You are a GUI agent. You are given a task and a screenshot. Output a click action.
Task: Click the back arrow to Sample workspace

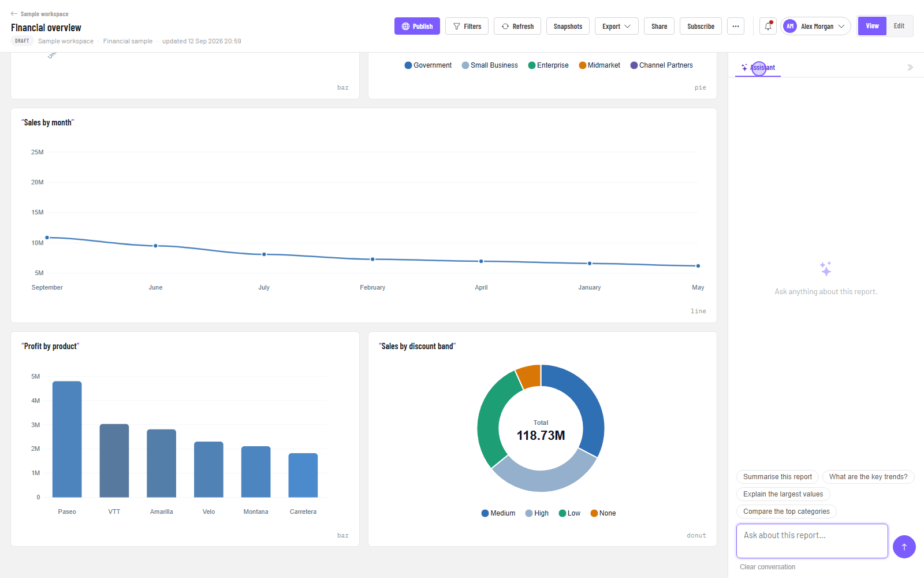coord(14,14)
